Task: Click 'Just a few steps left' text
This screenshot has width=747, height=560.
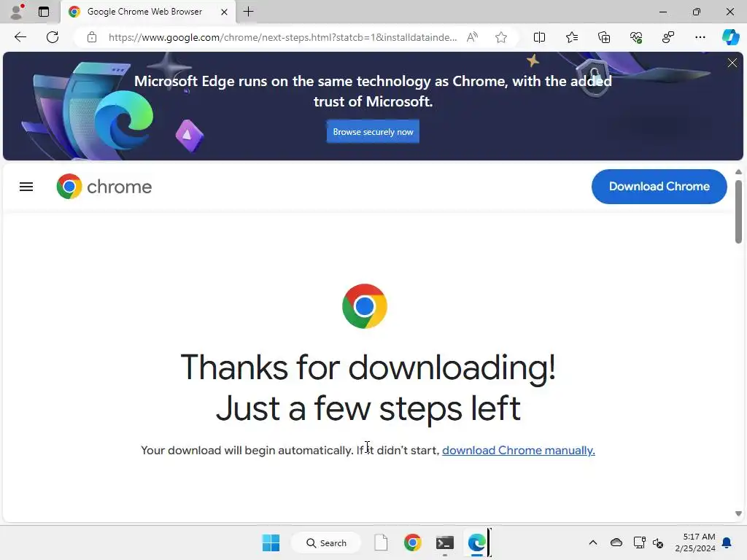Action: (368, 408)
